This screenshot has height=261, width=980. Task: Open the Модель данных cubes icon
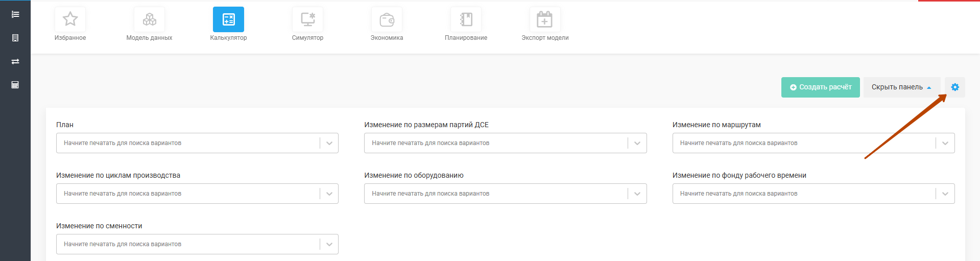pos(149,19)
